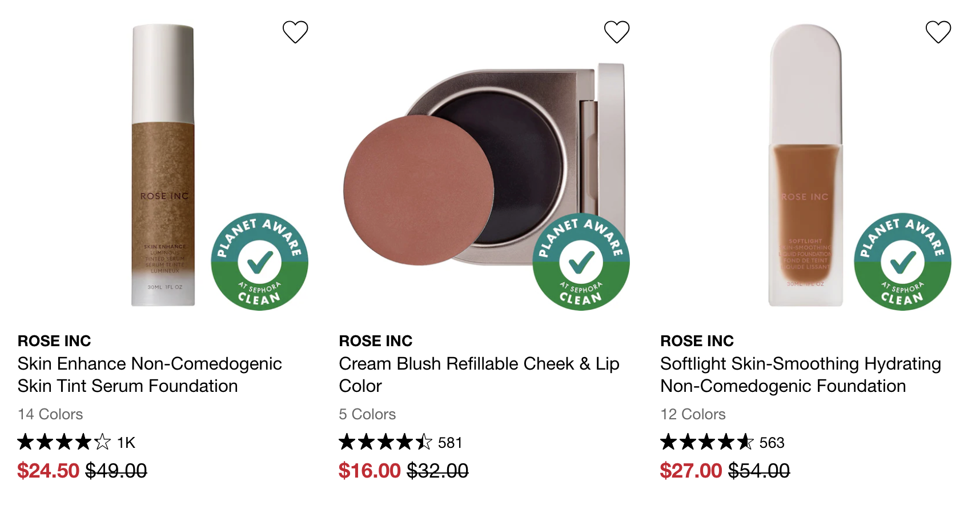Open the Softlight Foundation bottle image
This screenshot has height=505, width=980.
point(805,165)
